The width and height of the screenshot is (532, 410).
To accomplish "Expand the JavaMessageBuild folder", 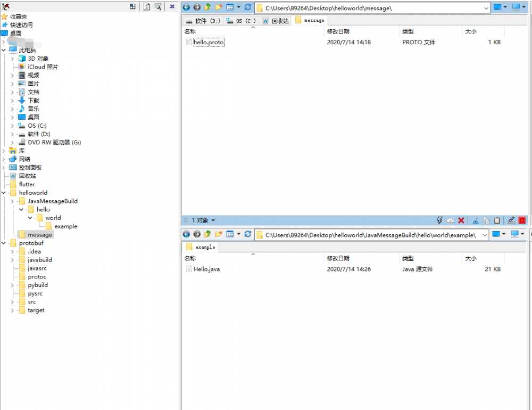I will pos(12,201).
